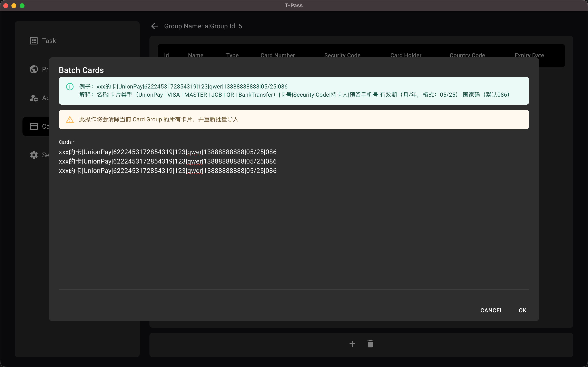The width and height of the screenshot is (588, 367).
Task: Click the Name column header
Action: coord(196,55)
